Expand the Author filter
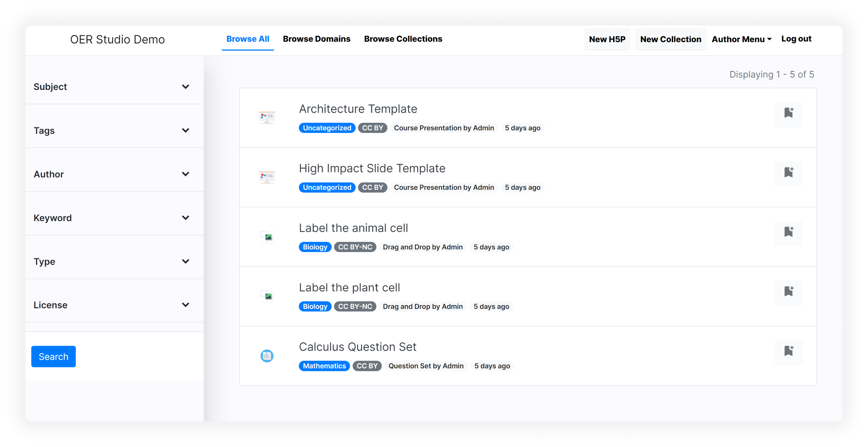This screenshot has width=868, height=447. pyautogui.click(x=114, y=174)
